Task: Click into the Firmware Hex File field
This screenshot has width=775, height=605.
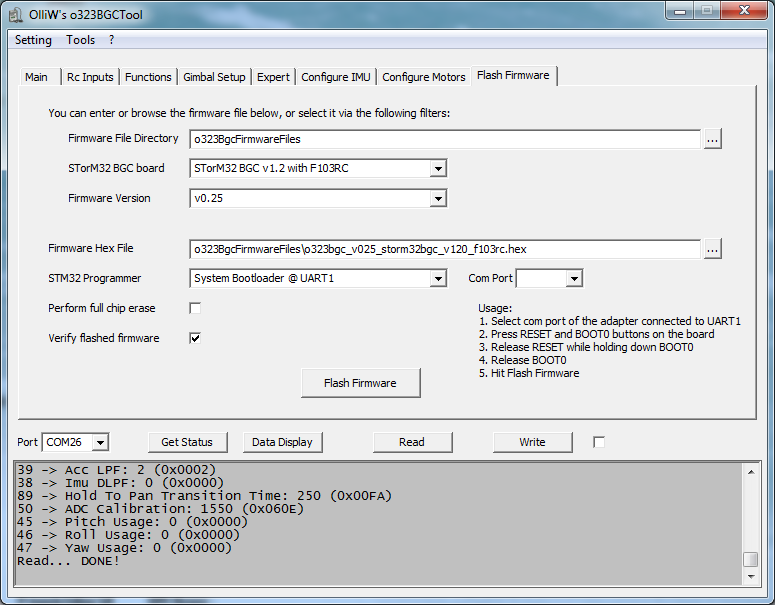Action: [x=444, y=249]
